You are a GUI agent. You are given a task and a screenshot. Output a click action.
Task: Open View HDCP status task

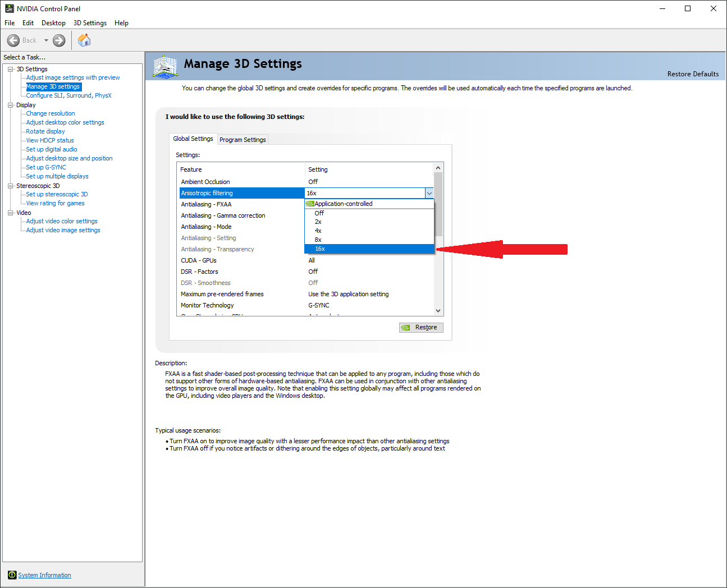[x=50, y=140]
